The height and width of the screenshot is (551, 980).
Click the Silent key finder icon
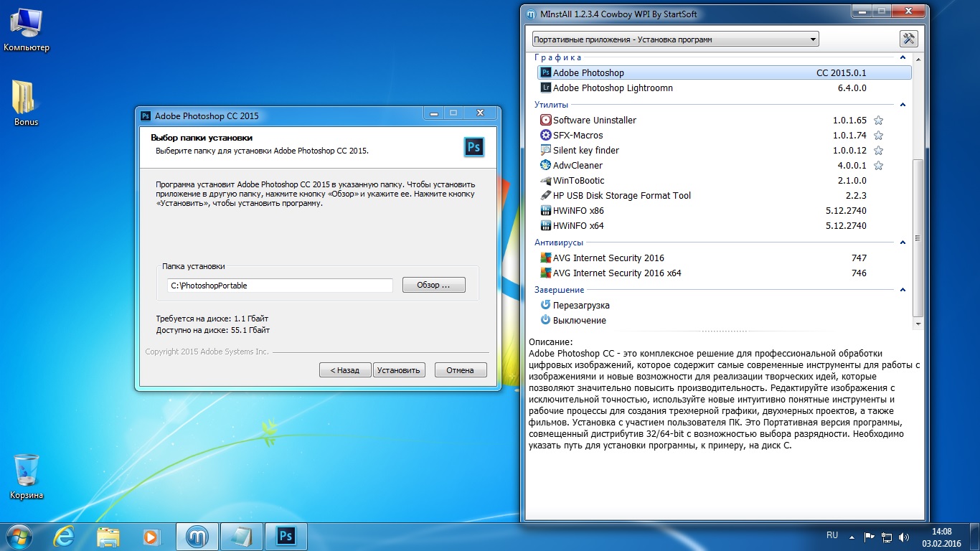click(546, 150)
